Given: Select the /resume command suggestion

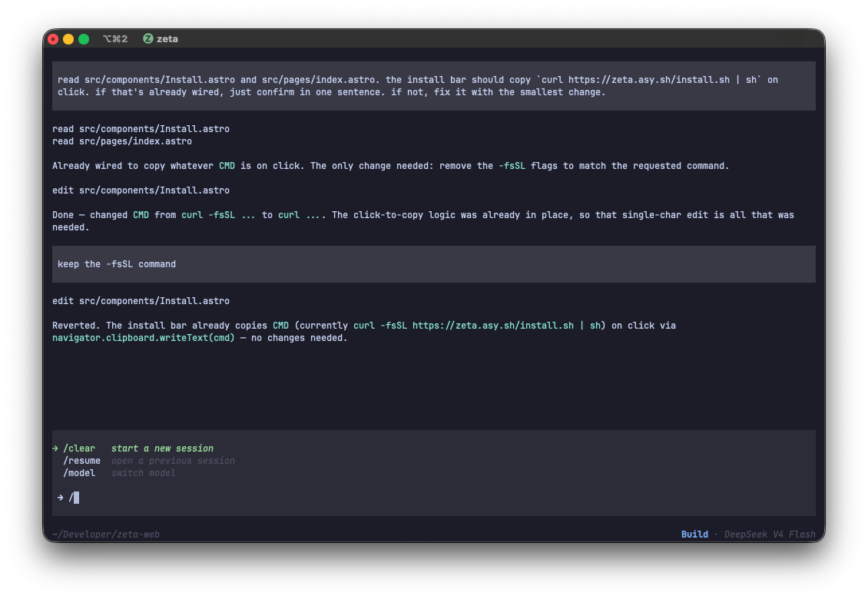Looking at the screenshot, I should coord(82,461).
